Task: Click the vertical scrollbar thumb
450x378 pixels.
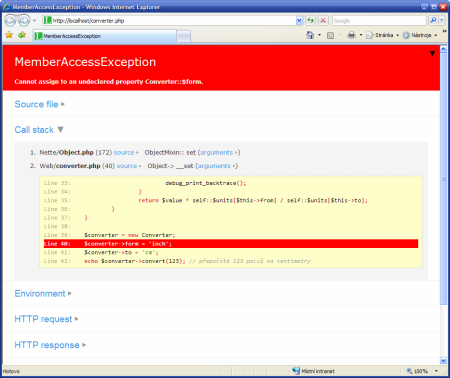Action: [443, 179]
